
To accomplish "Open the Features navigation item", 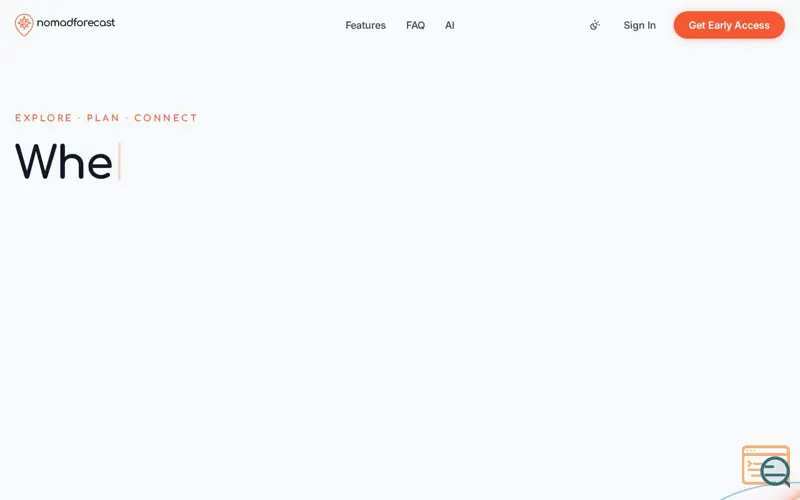I will click(365, 25).
